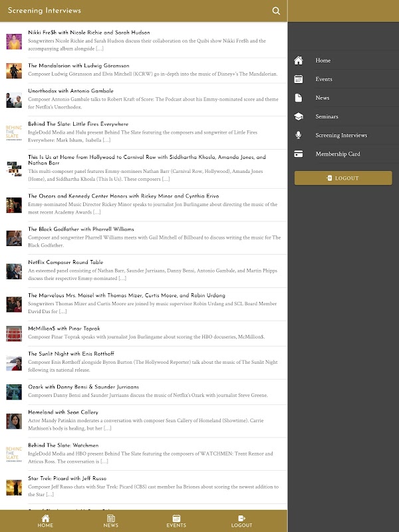Open Homeland with Sean Callery
This screenshot has height=532, width=399.
coord(144,420)
